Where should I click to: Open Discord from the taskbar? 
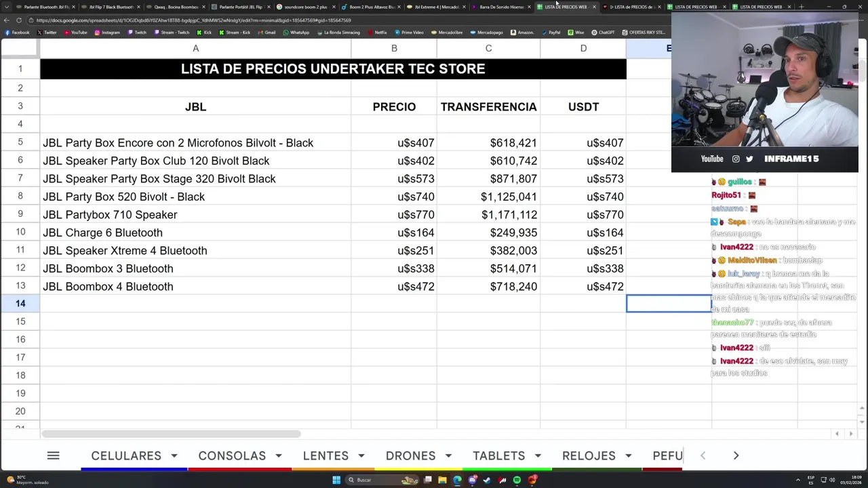472,480
